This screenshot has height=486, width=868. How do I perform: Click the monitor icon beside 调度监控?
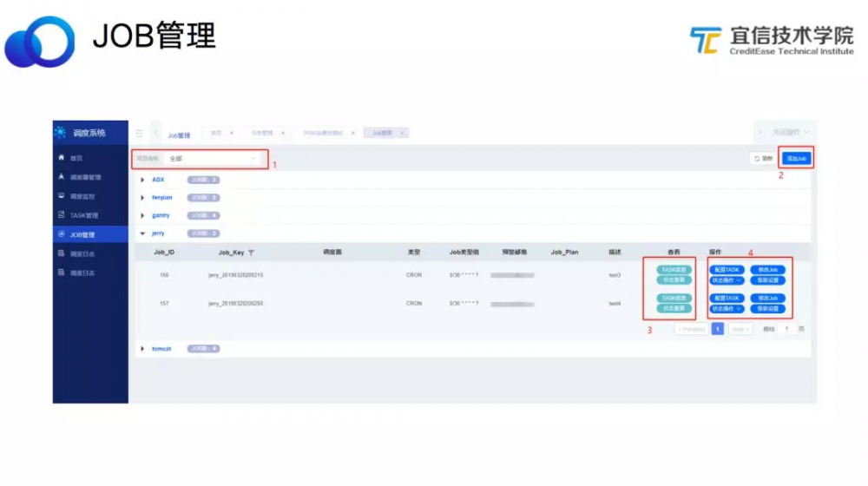click(x=62, y=196)
